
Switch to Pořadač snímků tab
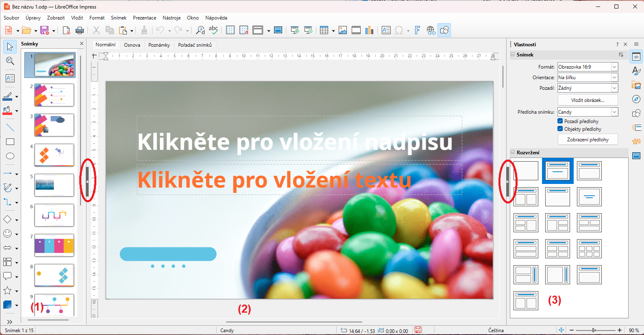point(195,45)
